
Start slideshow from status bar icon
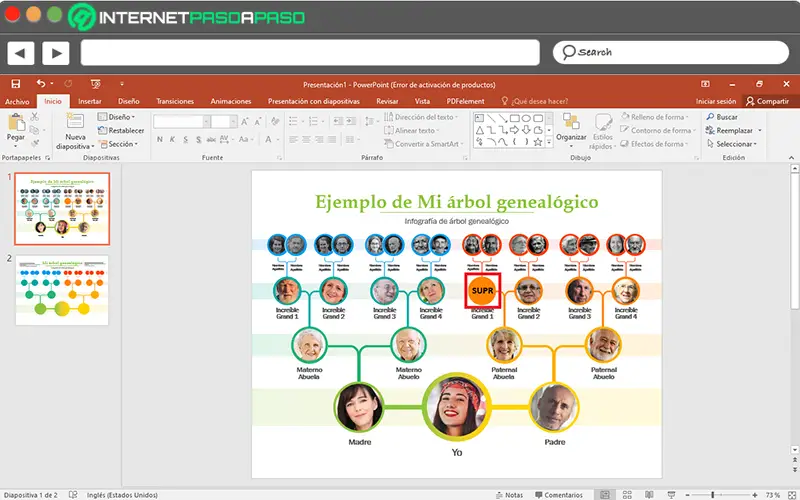[671, 494]
